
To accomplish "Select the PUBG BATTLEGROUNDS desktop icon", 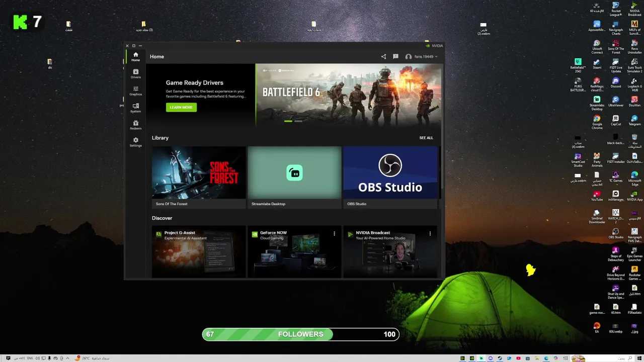I will (578, 84).
